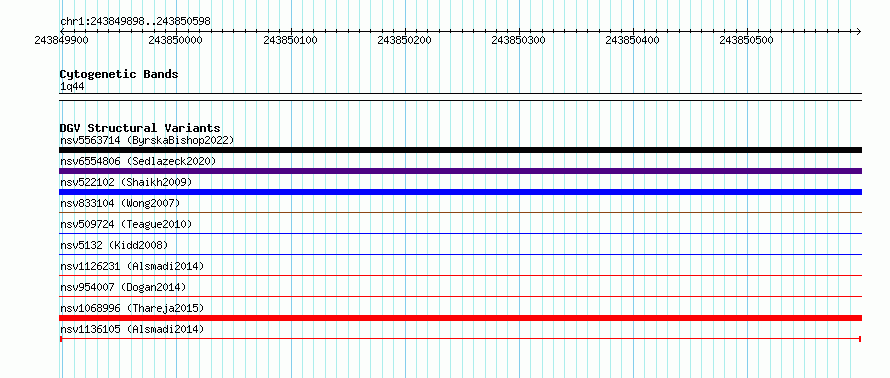Click ruler position 243850000
Image resolution: width=890 pixels, height=378 pixels.
point(175,41)
